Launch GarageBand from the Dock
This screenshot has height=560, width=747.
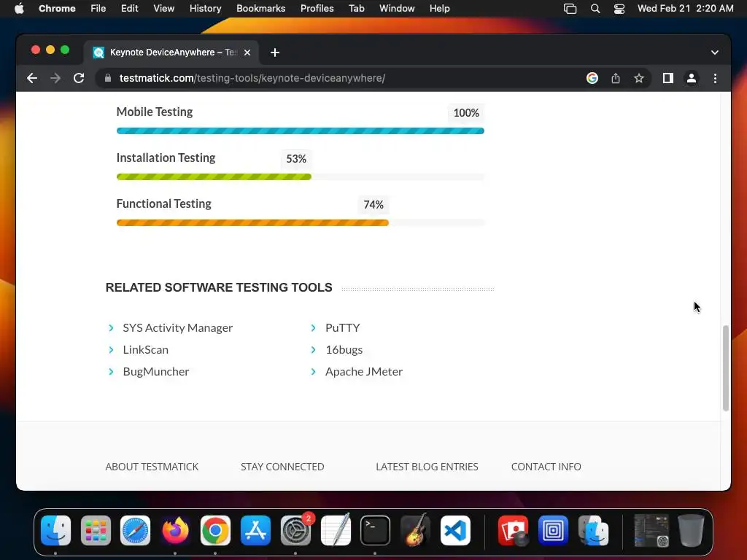tap(415, 531)
